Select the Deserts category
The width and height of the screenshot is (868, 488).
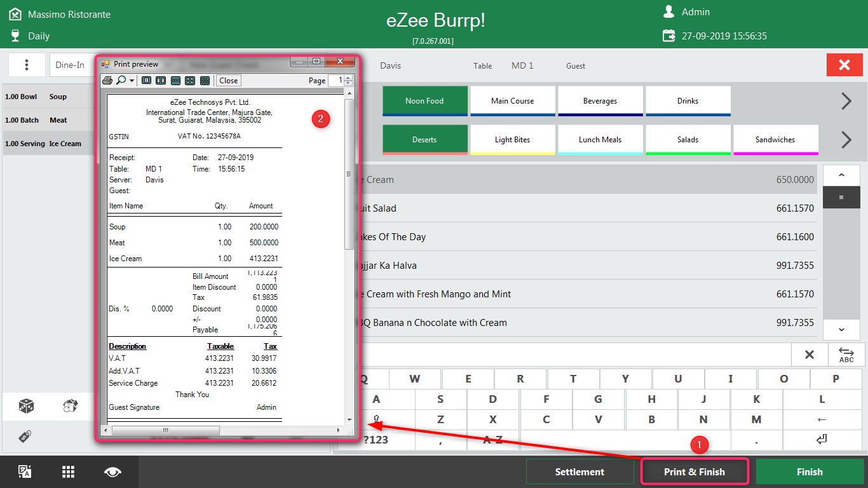tap(424, 140)
